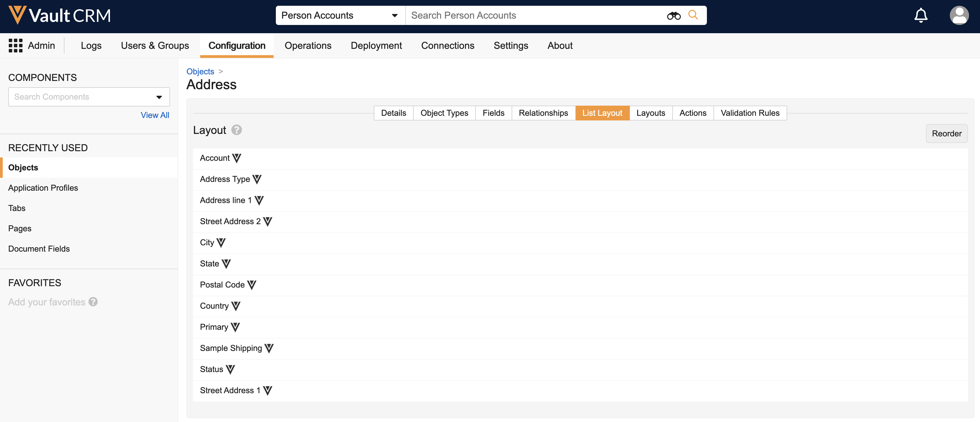Viewport: 980px width, 422px height.
Task: Open the Validation Rules tab
Action: (x=749, y=113)
